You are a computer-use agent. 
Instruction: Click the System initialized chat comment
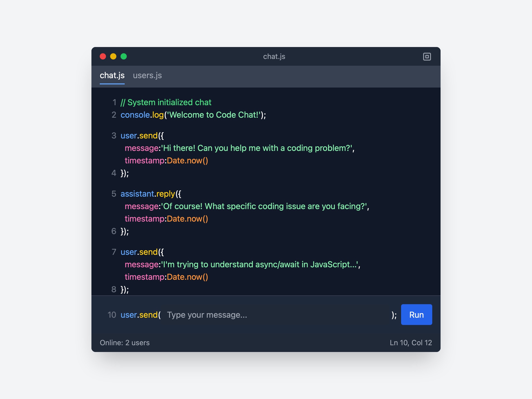(166, 102)
